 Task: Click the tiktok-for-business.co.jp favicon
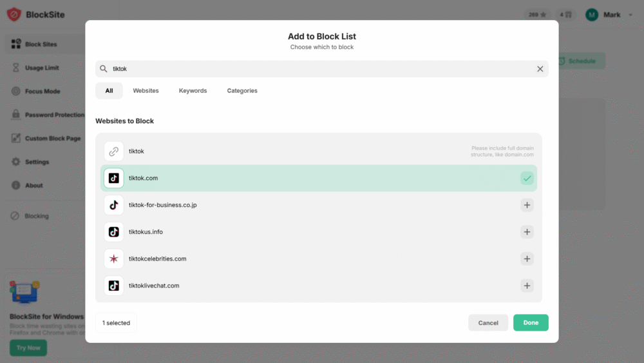click(x=114, y=205)
